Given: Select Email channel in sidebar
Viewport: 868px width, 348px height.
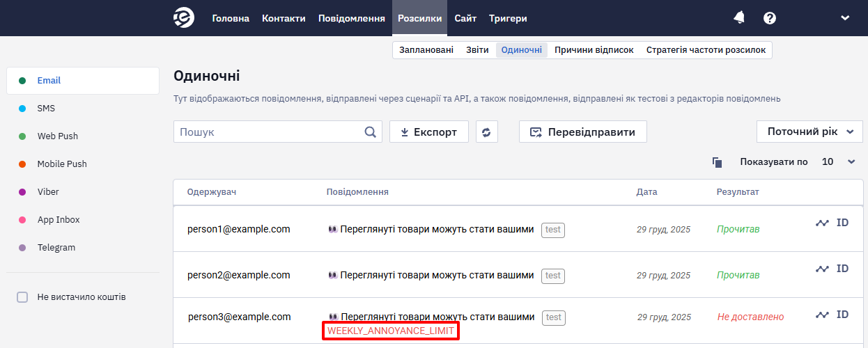Looking at the screenshot, I should (x=83, y=81).
